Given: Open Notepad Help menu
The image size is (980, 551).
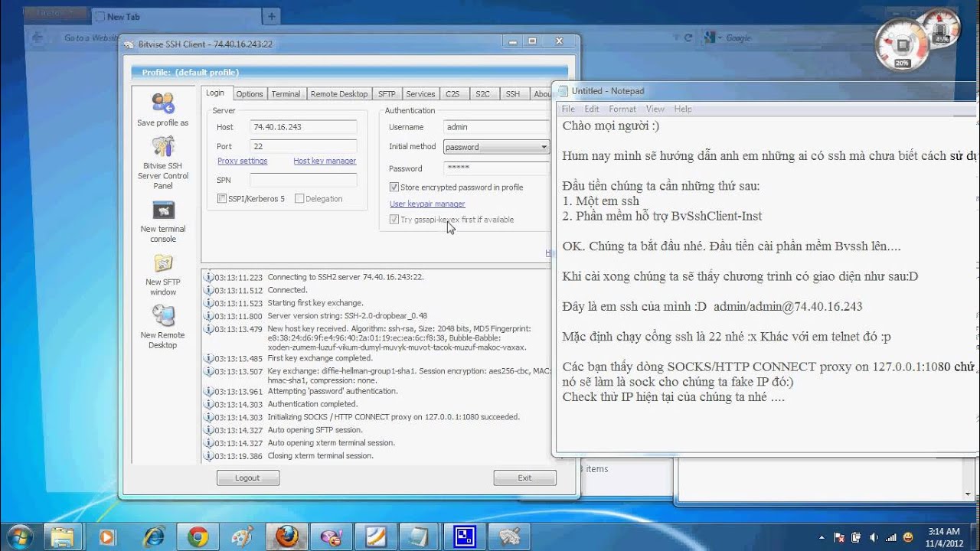Looking at the screenshot, I should tap(683, 109).
